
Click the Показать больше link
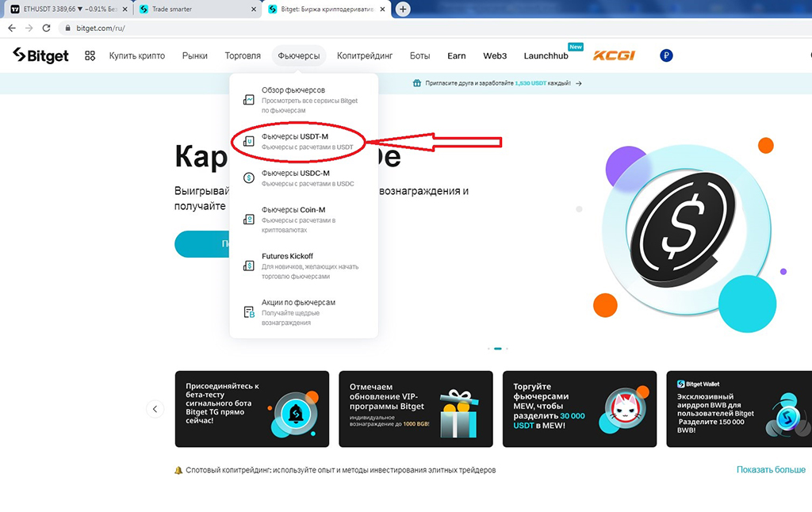(770, 470)
